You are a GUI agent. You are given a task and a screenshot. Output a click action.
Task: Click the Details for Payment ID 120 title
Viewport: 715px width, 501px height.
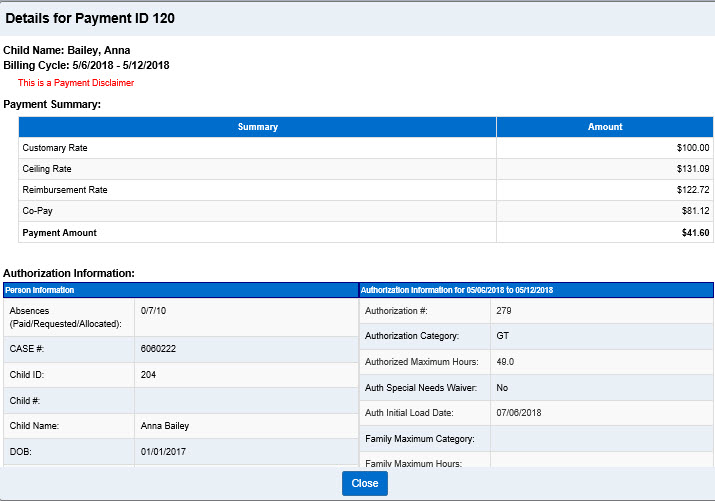(x=90, y=18)
